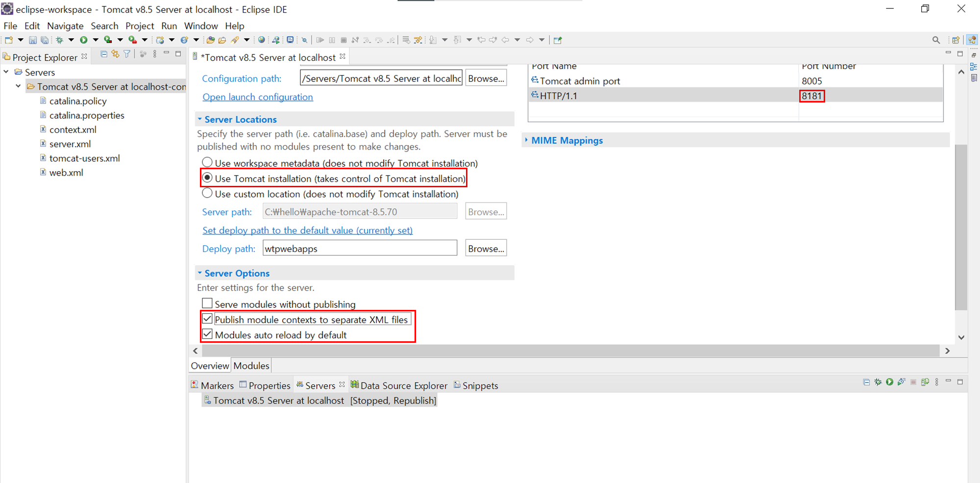
Task: Collapse all in Project Explorer
Action: click(x=104, y=54)
